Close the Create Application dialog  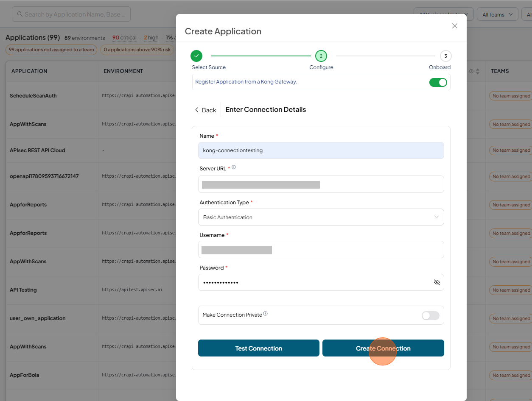pyautogui.click(x=455, y=26)
